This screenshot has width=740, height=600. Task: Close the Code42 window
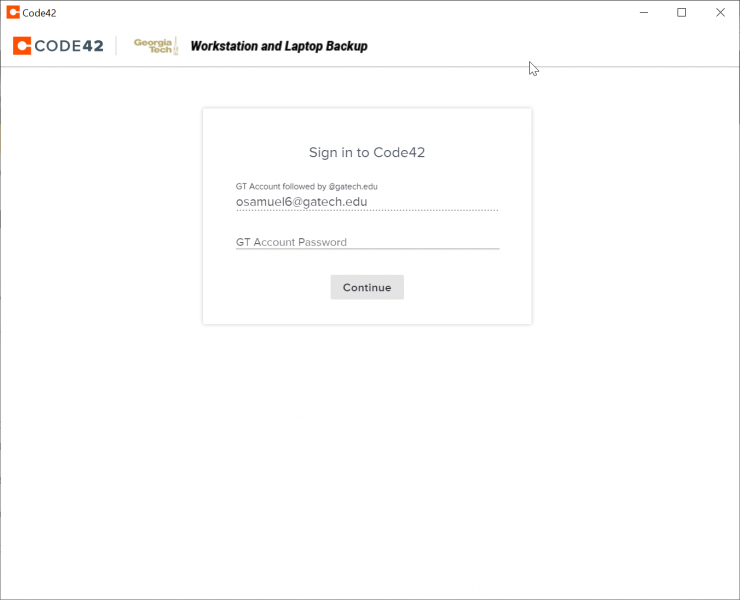719,13
